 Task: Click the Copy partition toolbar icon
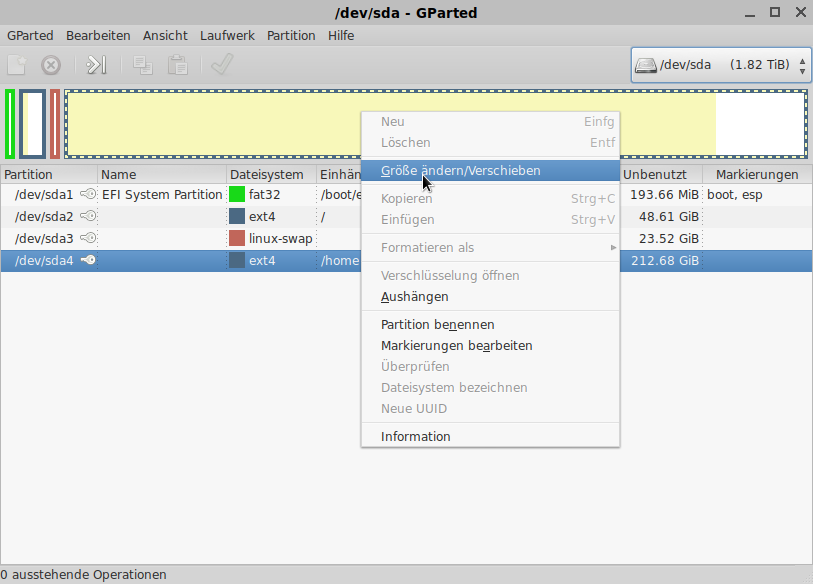[143, 65]
